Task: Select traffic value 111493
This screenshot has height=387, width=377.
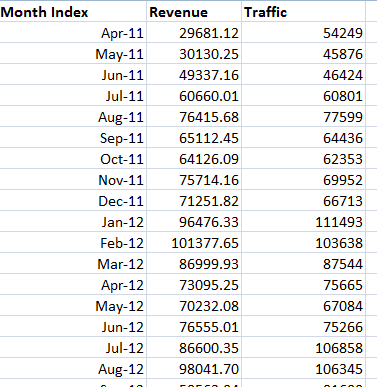Action: (303, 222)
